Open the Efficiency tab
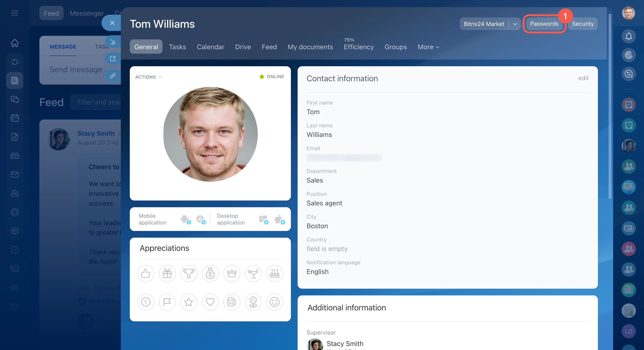 coord(358,47)
